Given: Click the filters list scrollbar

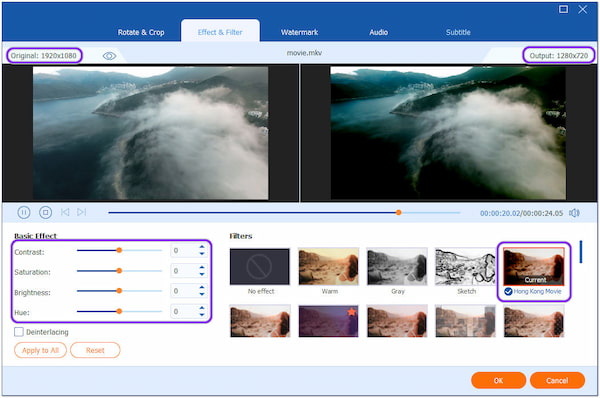Looking at the screenshot, I should (581, 252).
